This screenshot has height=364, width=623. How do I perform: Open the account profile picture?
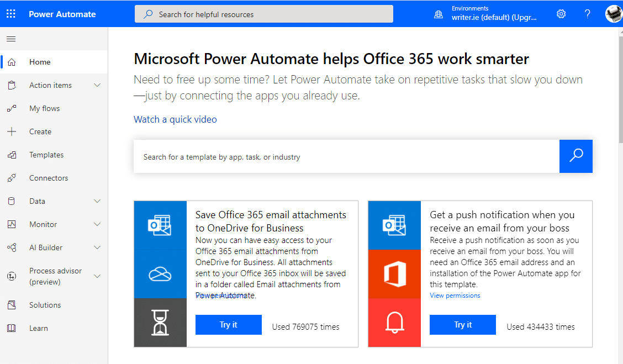(x=614, y=14)
